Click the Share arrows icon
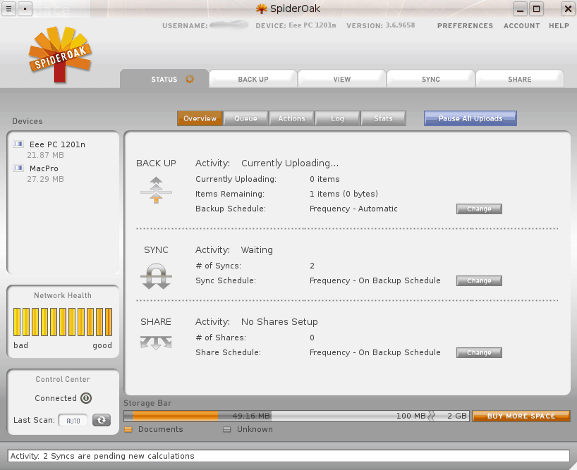 click(x=156, y=342)
